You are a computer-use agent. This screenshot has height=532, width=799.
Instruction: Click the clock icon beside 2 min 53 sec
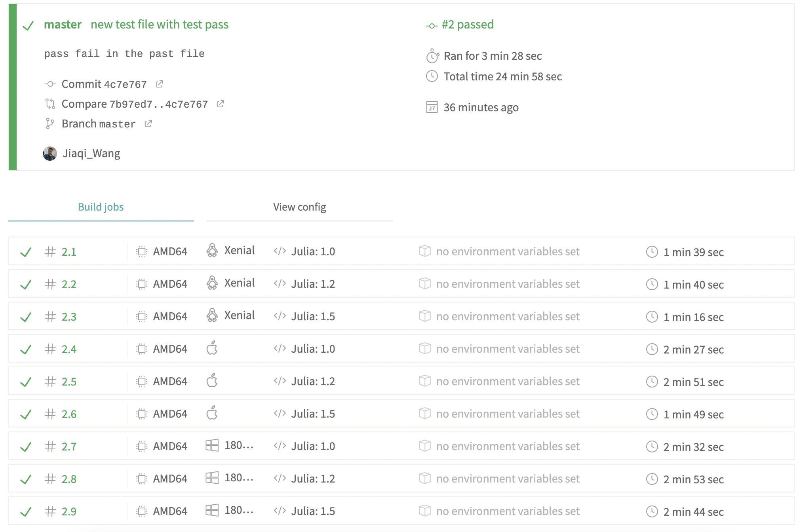pyautogui.click(x=652, y=479)
